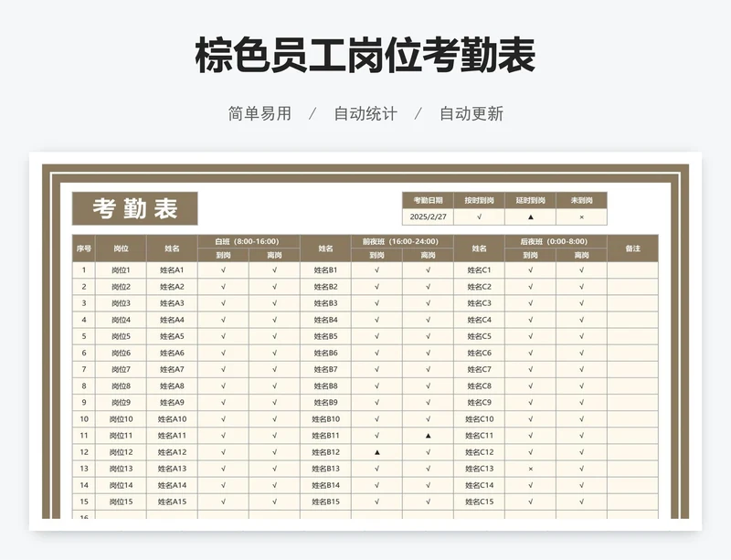
Task: Click the cell 岗位5
Action: point(121,336)
